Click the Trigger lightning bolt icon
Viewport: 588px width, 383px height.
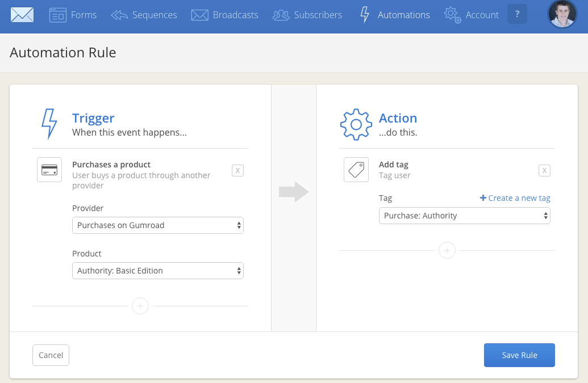[x=49, y=124]
